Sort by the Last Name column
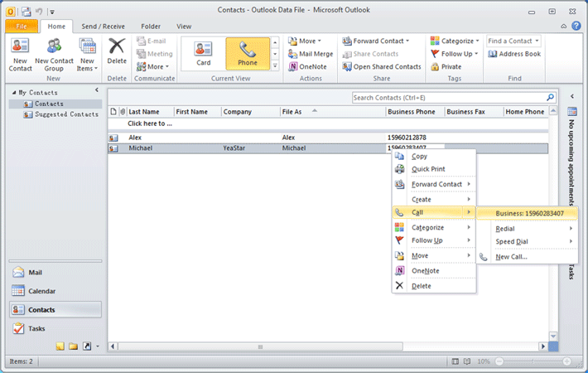This screenshot has width=588, height=373. click(151, 112)
